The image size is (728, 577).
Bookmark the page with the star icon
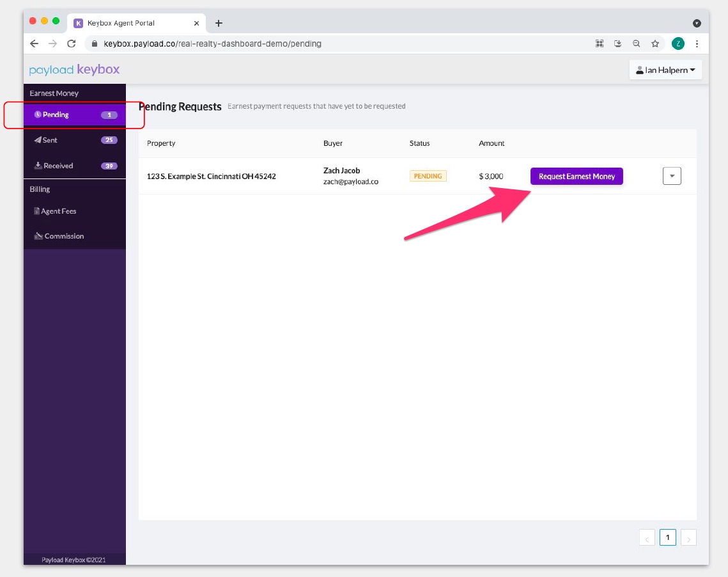655,43
